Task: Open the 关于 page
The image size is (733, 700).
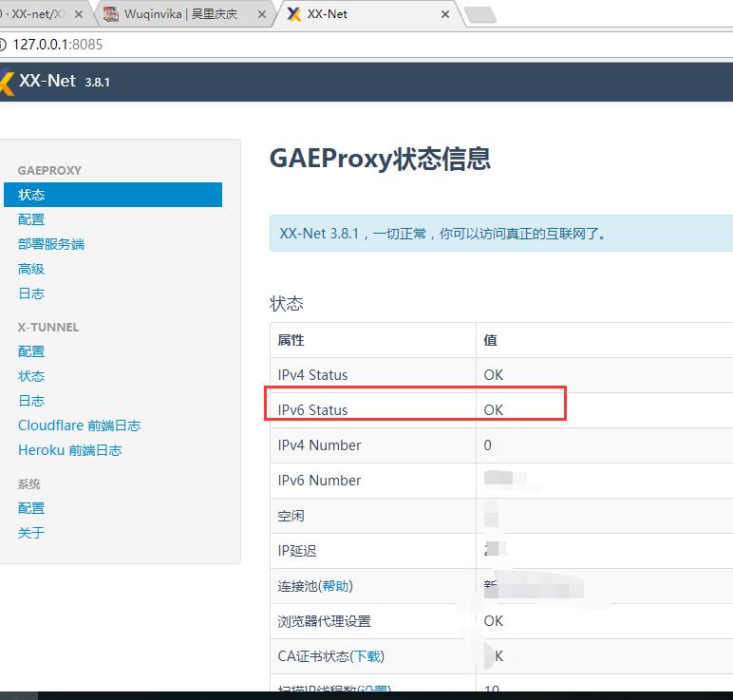Action: point(31,533)
